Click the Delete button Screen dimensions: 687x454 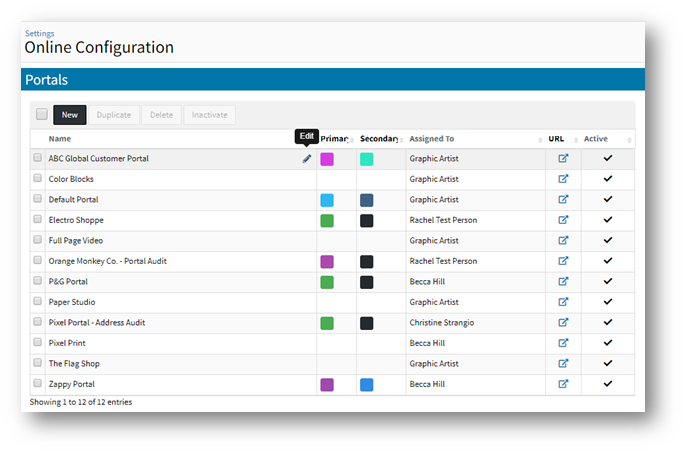click(161, 115)
